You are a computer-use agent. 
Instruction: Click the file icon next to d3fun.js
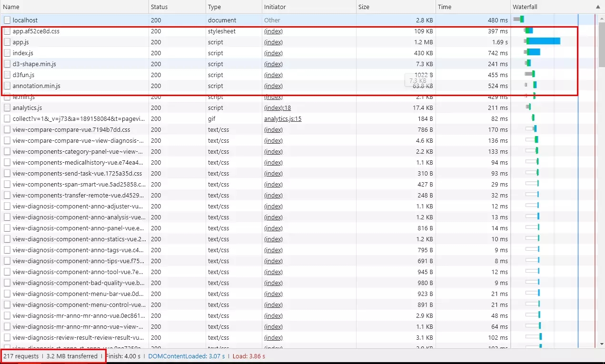7,75
